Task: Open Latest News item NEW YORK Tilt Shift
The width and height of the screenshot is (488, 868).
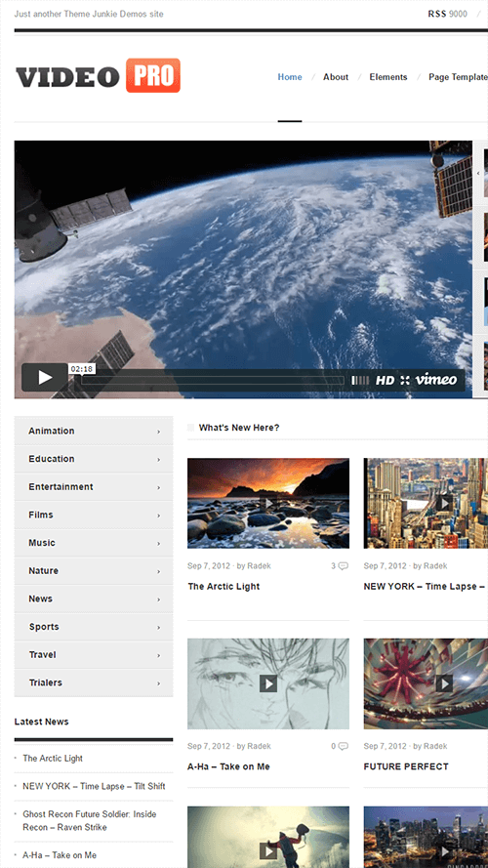Action: 94,786
